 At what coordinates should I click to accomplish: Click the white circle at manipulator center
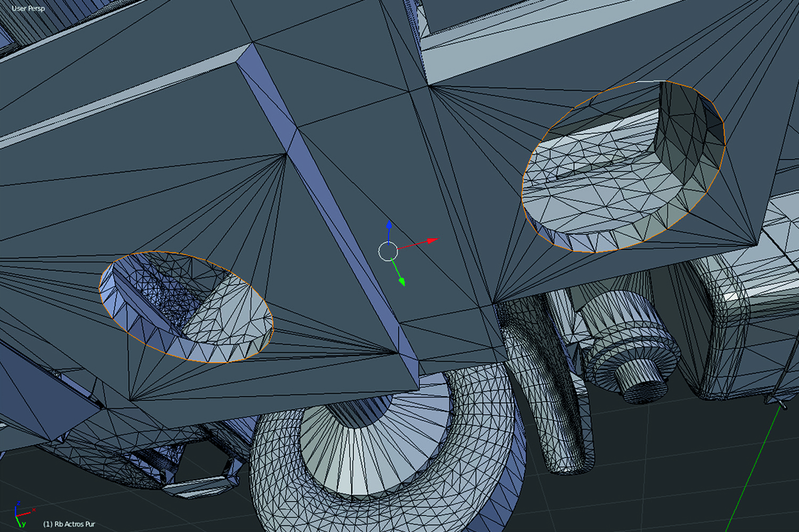tap(388, 251)
